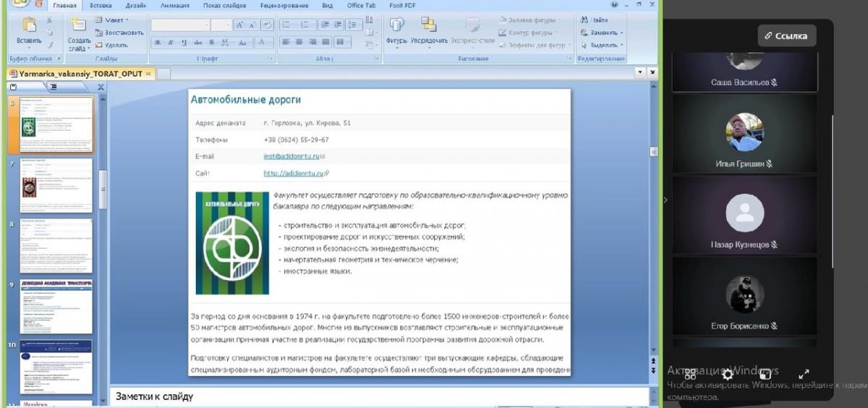The image size is (868, 408).
Task: Switch to Outline view tab in slide pane
Action: point(53,86)
